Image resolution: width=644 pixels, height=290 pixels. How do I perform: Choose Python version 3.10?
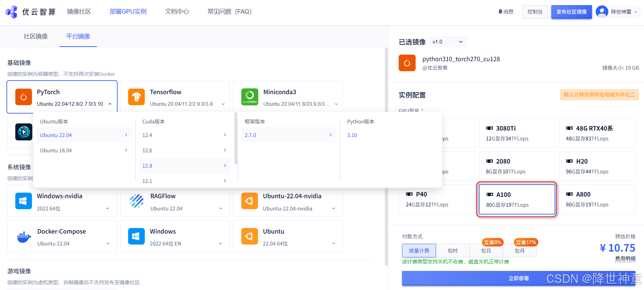(352, 135)
